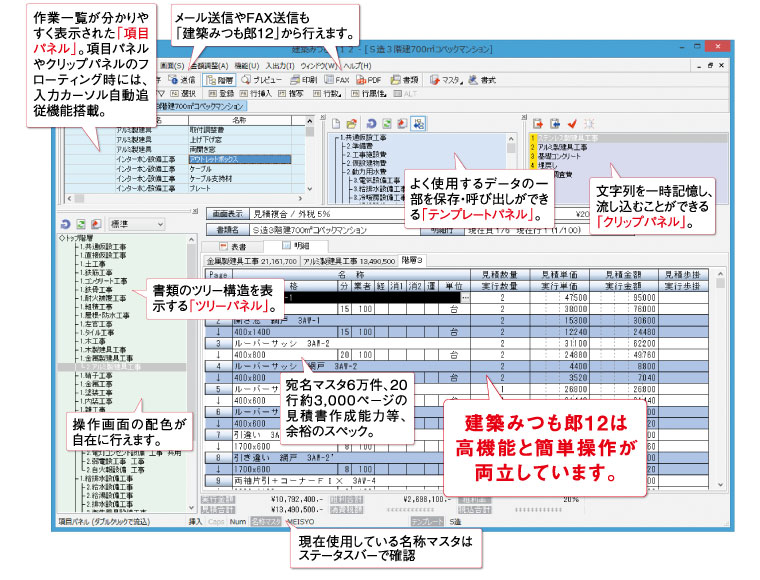The height and width of the screenshot is (580, 760).
Task: Click tree panel red arrow icon
Action: click(96, 224)
